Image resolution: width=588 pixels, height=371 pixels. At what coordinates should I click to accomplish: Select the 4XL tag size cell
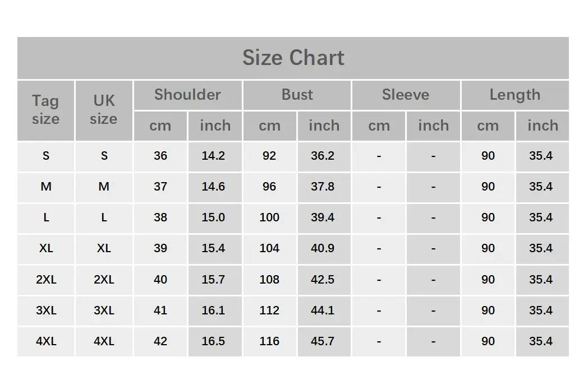[46, 341]
